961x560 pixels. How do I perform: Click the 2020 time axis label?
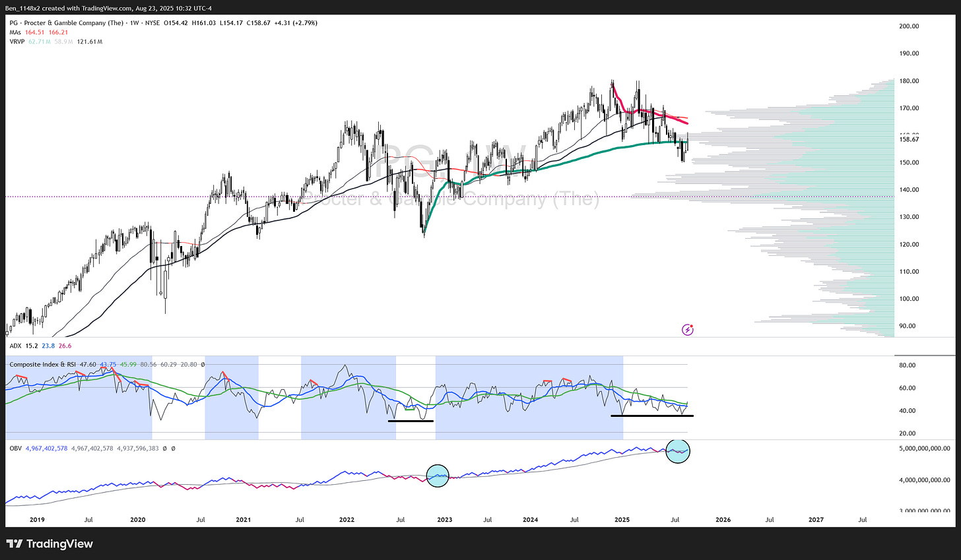137,520
